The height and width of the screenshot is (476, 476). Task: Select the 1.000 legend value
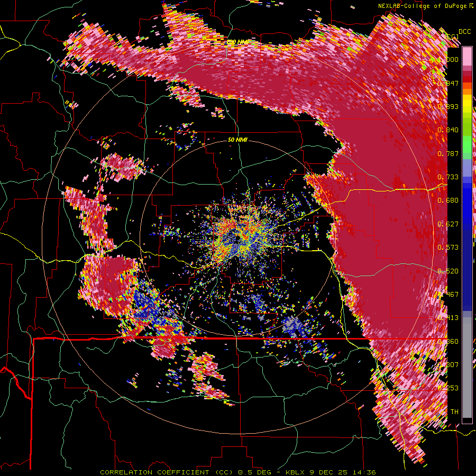coord(448,59)
